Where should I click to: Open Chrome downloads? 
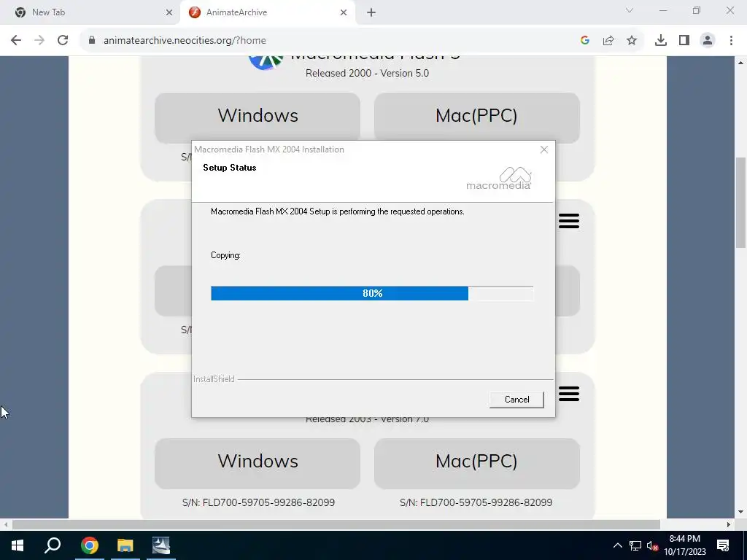(661, 41)
